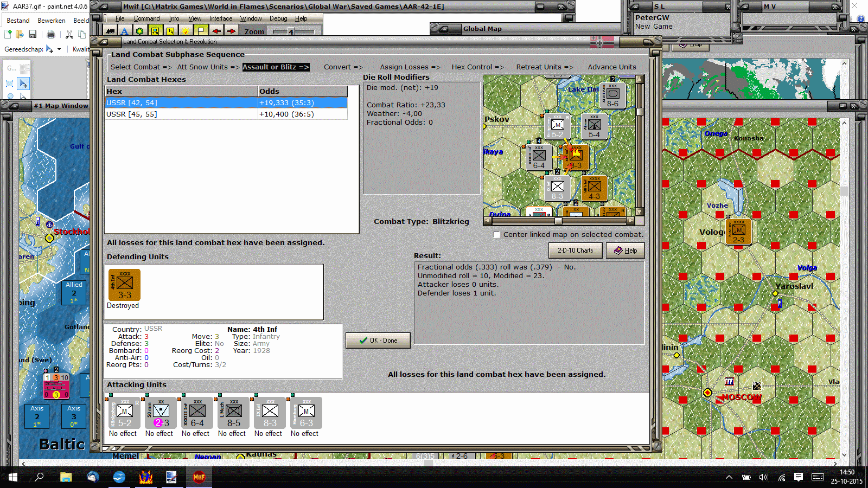Open the paint.net tool dropdown arrow
Viewport: 868px width, 488px height.
(x=59, y=49)
